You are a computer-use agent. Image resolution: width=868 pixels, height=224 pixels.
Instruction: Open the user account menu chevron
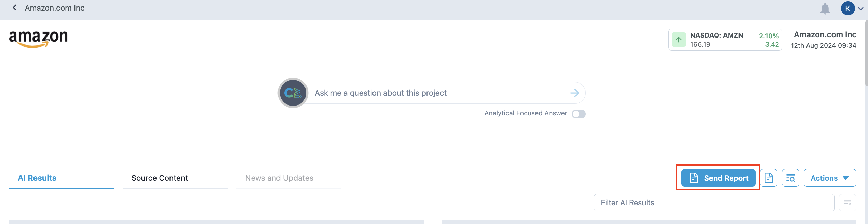click(x=861, y=9)
